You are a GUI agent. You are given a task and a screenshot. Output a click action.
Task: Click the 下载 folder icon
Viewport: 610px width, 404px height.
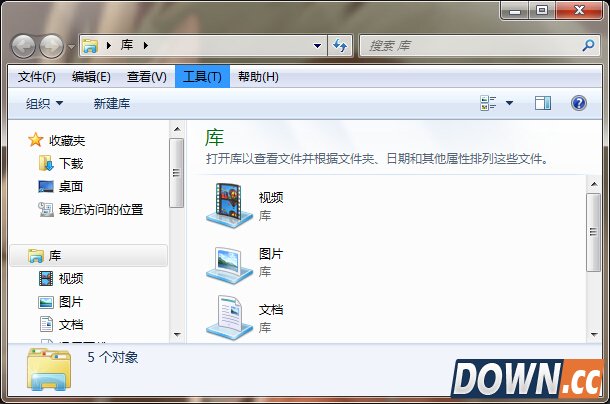[x=46, y=163]
